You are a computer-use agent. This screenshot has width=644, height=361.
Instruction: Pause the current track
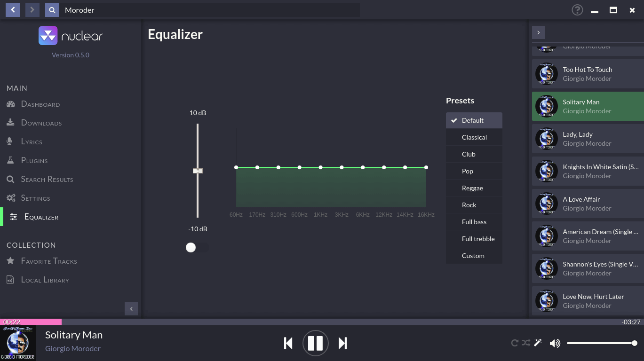click(315, 343)
